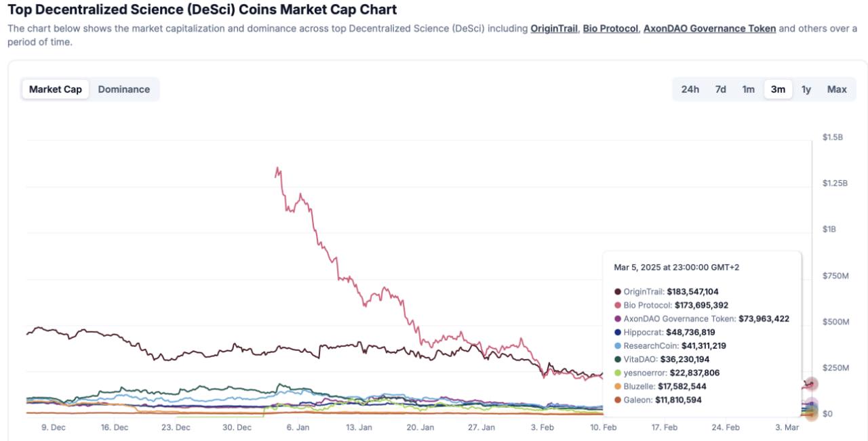Choose the 1m time range
868x441 pixels.
click(x=749, y=89)
